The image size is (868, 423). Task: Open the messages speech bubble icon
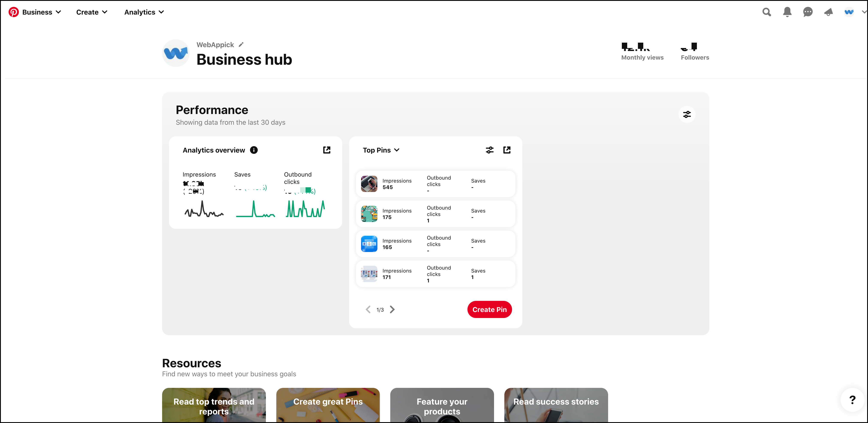coord(808,12)
